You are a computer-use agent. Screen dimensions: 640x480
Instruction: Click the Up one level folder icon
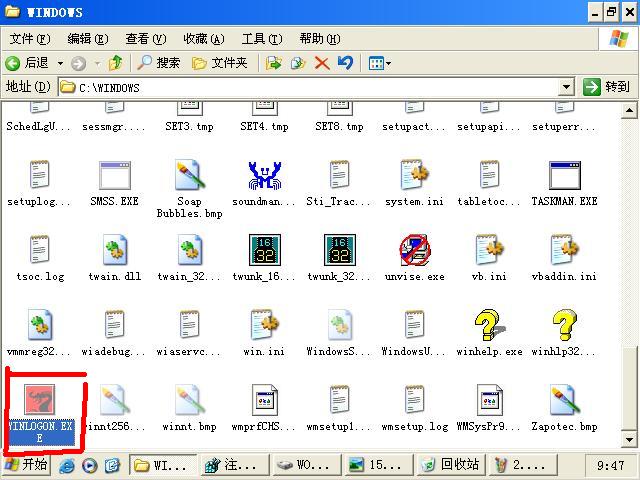coord(116,63)
